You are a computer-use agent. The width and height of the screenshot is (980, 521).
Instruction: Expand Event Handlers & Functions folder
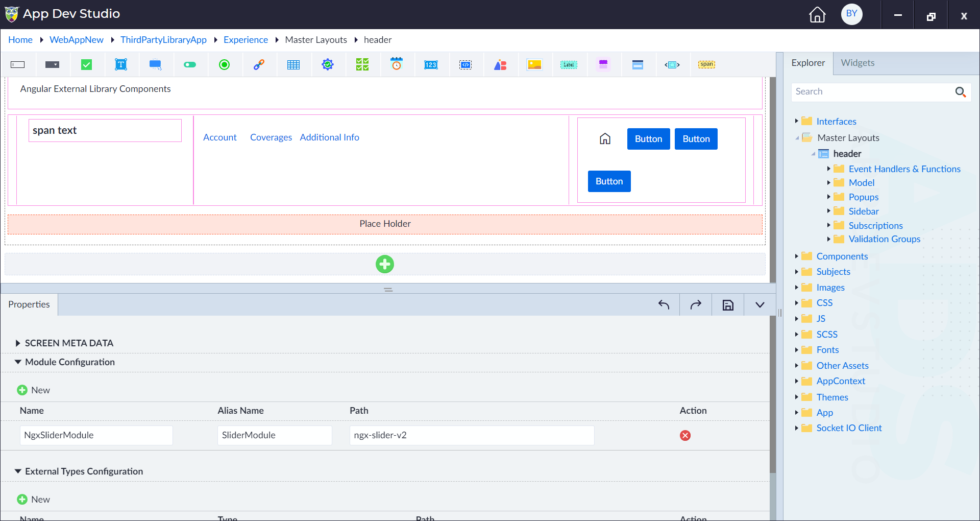tap(828, 169)
